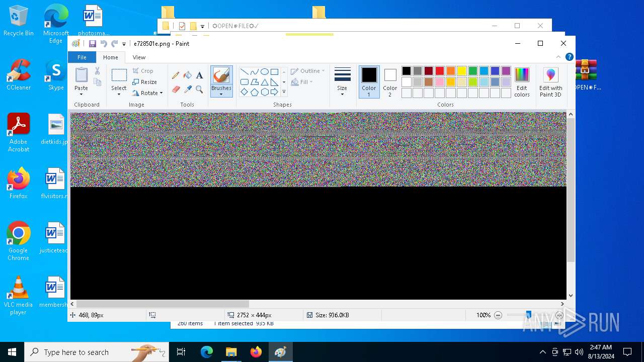Pick the white color swatch
644x362 pixels.
pyautogui.click(x=407, y=82)
